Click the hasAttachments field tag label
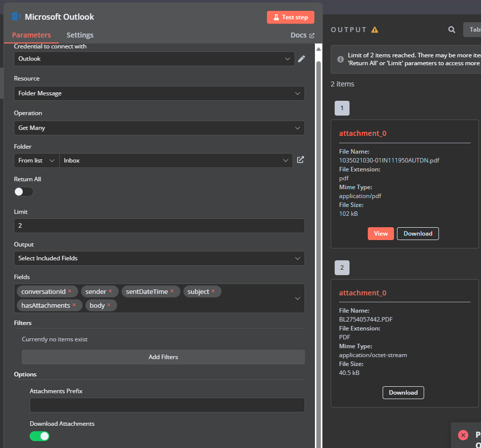 click(x=45, y=306)
